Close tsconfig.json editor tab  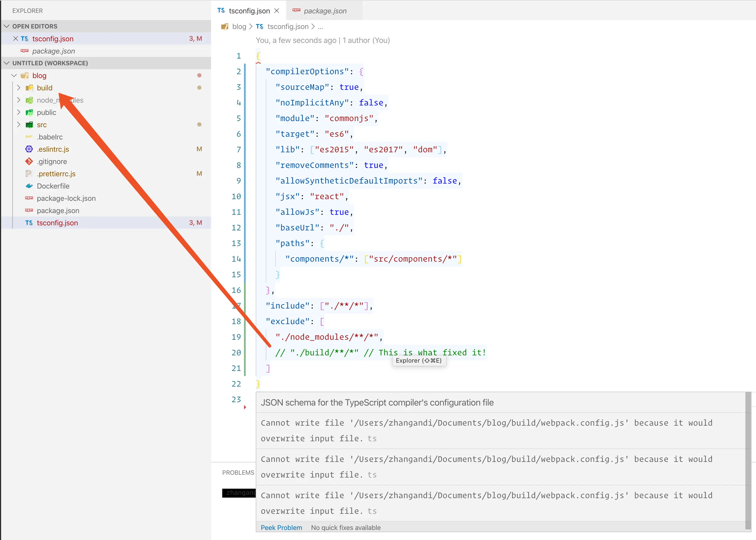276,11
